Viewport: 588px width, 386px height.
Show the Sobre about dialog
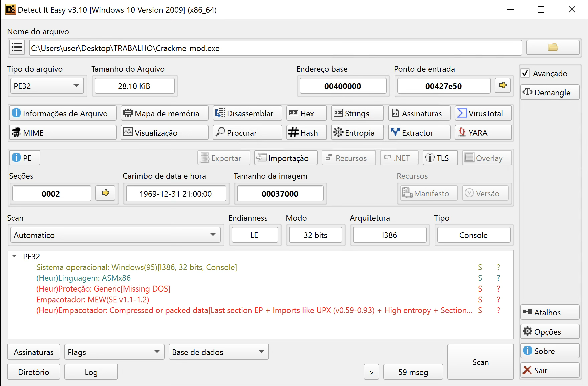pyautogui.click(x=550, y=351)
